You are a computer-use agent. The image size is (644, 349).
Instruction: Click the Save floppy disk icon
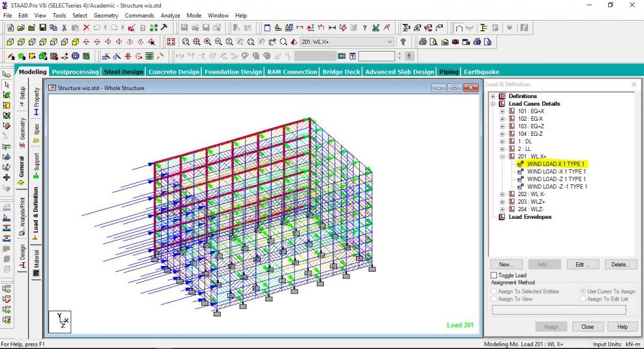43,28
